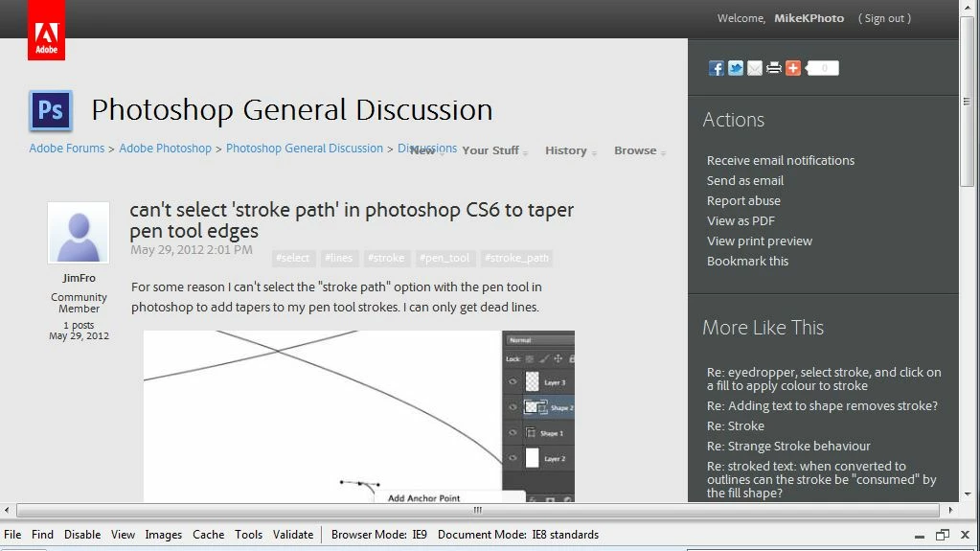
Task: Open the History dropdown menu
Action: 571,150
